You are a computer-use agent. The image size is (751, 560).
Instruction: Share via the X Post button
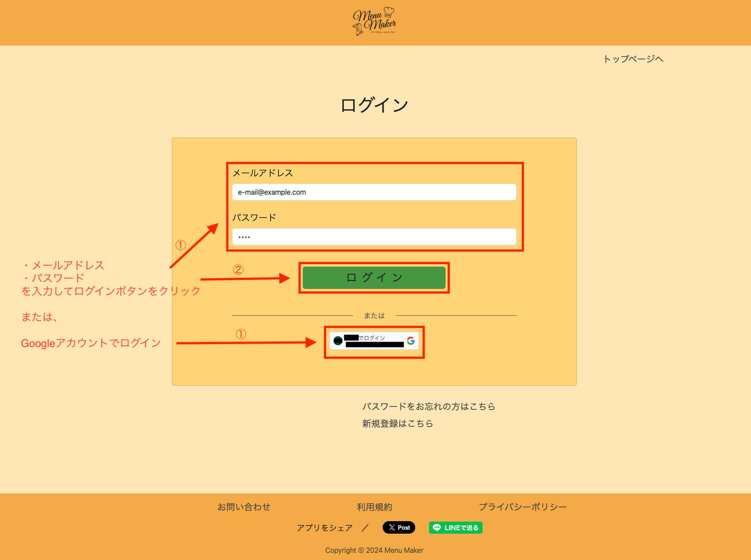(x=399, y=527)
